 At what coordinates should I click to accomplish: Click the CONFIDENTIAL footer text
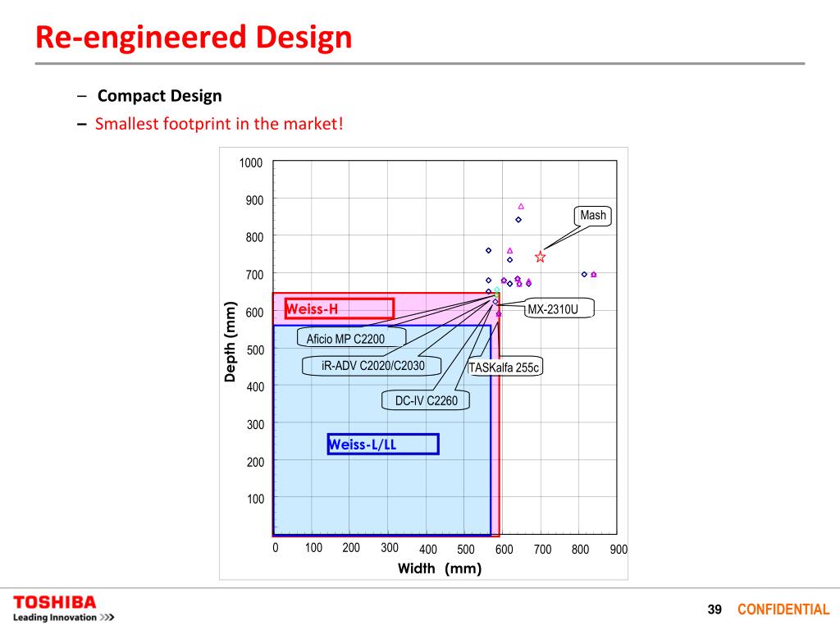pos(783,609)
